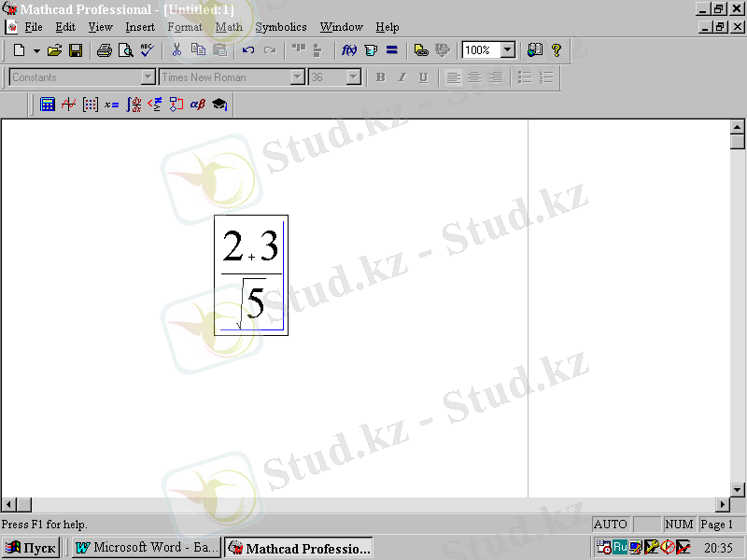Toggle Bold formatting
The image size is (747, 560).
pyautogui.click(x=381, y=77)
